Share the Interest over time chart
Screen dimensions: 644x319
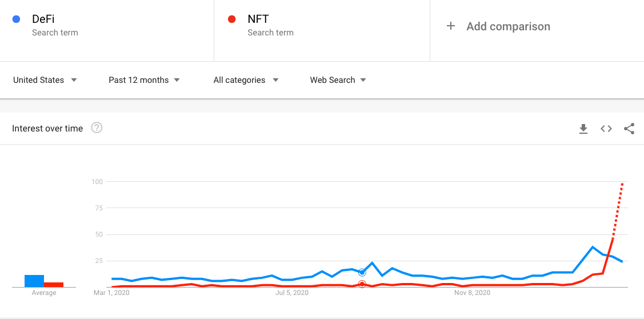(x=629, y=129)
